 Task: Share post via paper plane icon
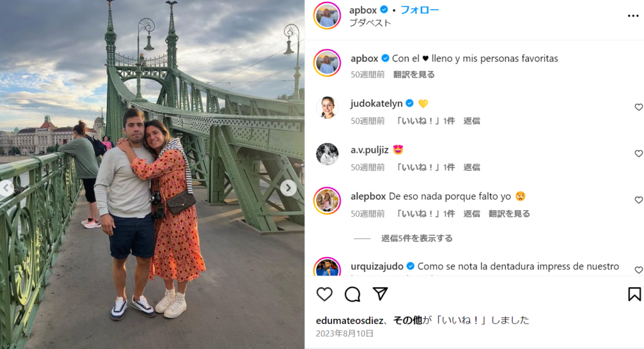(380, 294)
